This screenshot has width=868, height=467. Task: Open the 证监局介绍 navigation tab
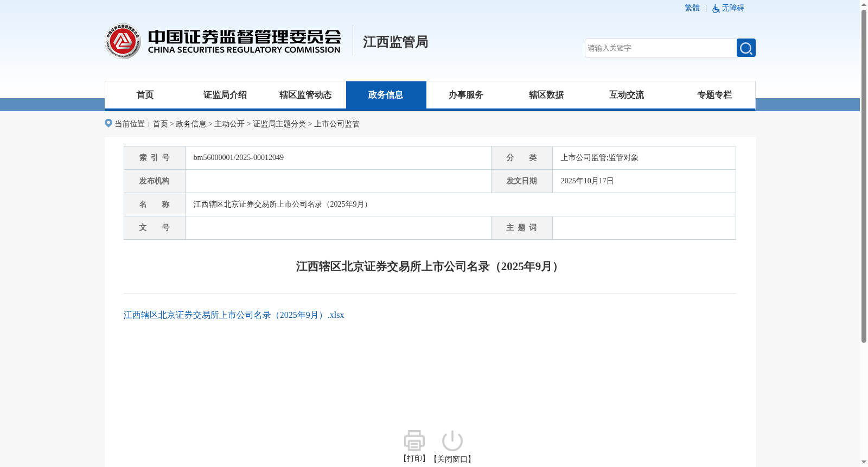pos(225,95)
